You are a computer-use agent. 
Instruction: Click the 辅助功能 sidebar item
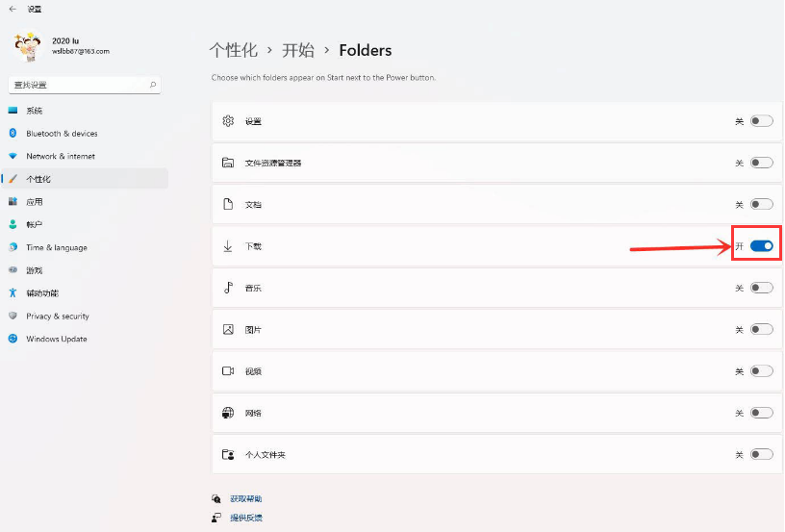(x=85, y=292)
